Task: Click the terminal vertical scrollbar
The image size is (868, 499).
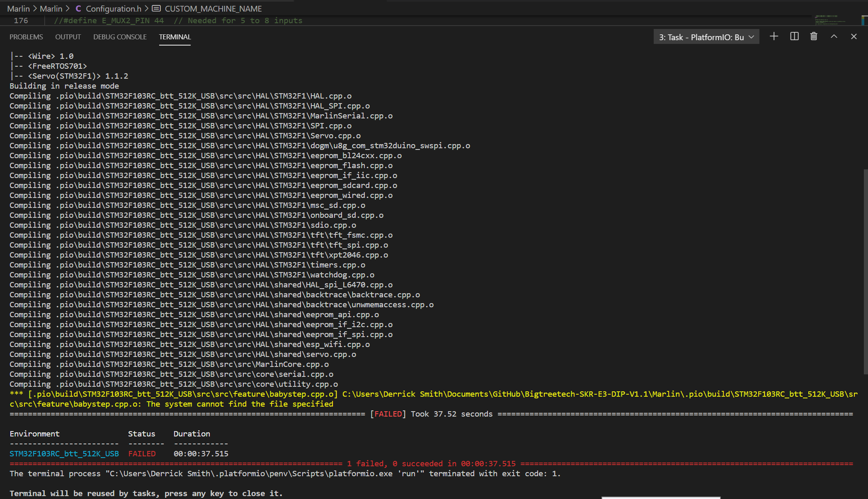Action: (x=865, y=271)
